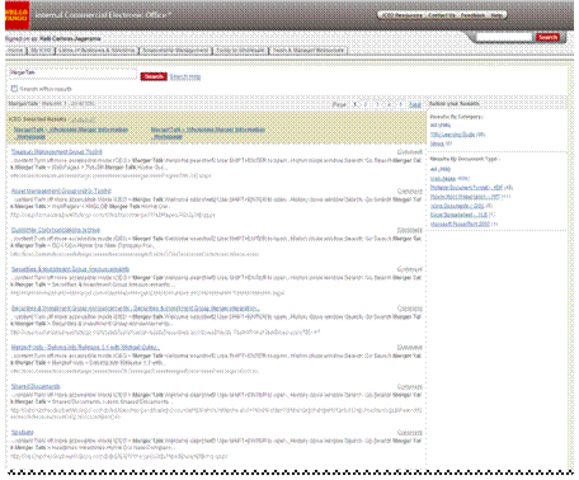Click the Wells Fargo logo

coord(17,15)
